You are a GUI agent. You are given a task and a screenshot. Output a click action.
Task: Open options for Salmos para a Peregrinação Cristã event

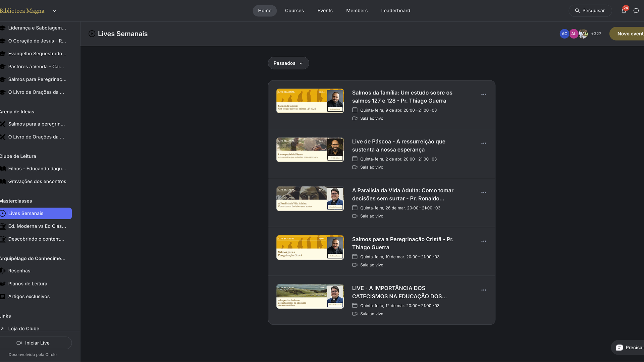click(x=484, y=241)
